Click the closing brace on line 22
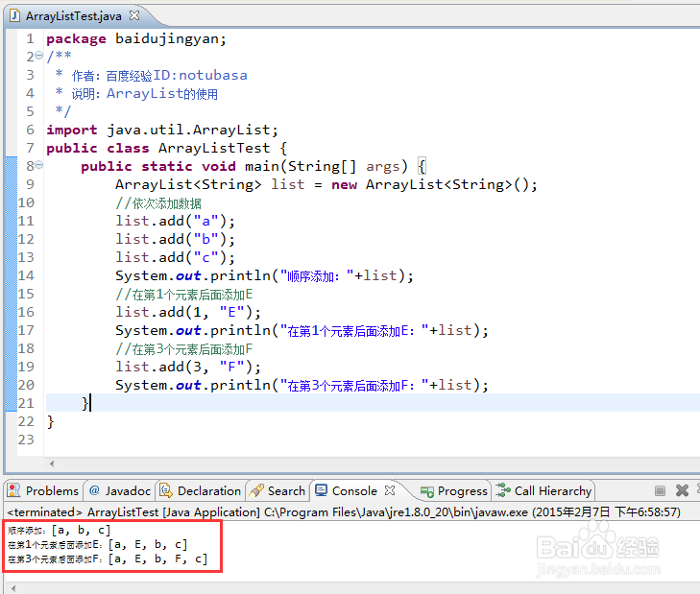Viewport: 700px width, 594px height. coord(51,421)
